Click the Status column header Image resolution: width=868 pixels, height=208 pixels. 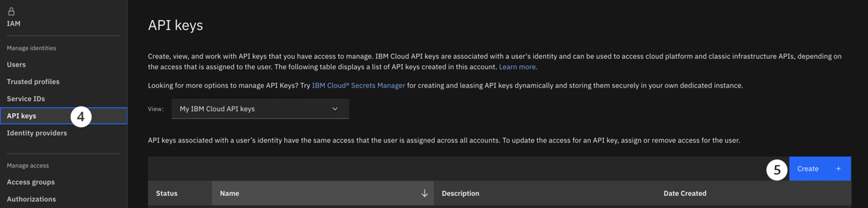[x=166, y=193]
